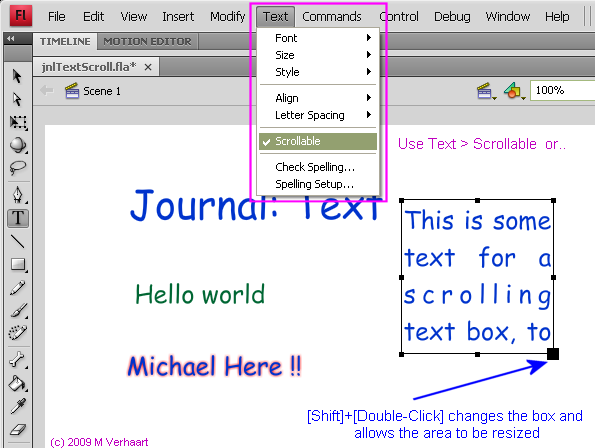Select the Selection arrow tool
Viewport: 595px width, 448px height.
(x=17, y=76)
